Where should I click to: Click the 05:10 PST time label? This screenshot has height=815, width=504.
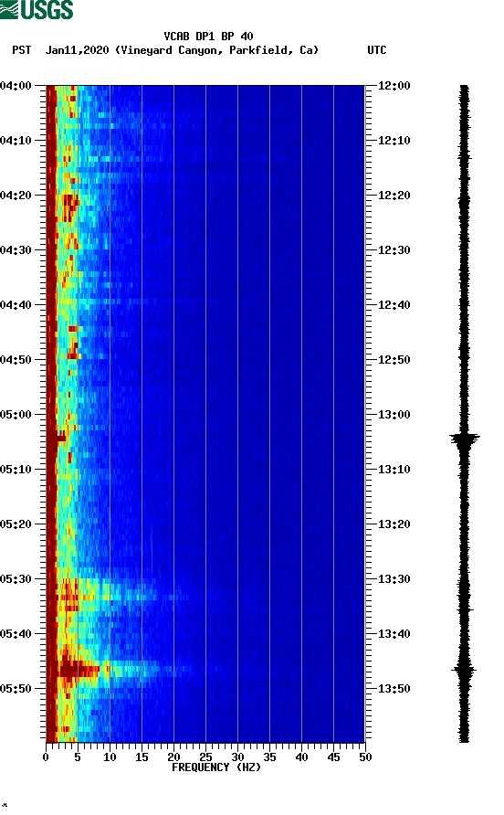click(x=16, y=470)
